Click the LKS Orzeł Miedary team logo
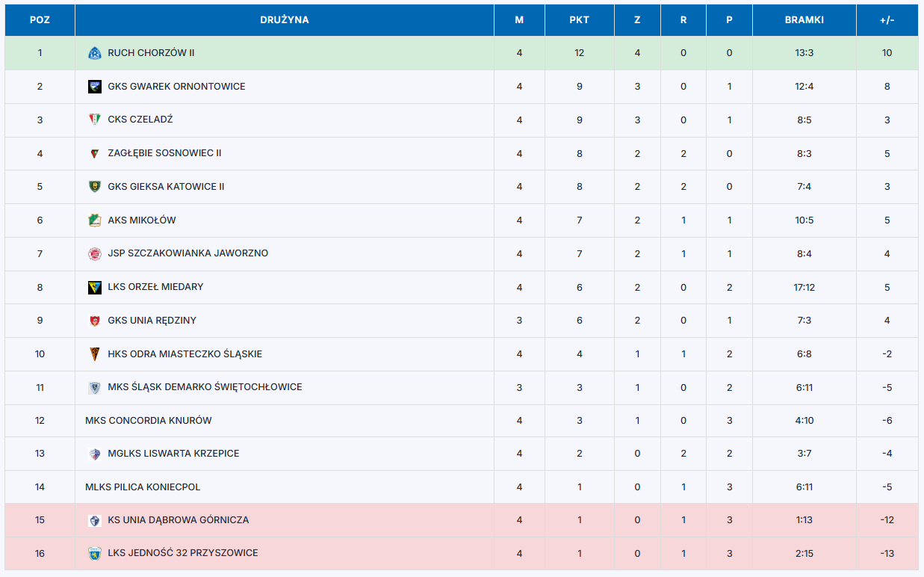924x577 pixels. pyautogui.click(x=94, y=287)
